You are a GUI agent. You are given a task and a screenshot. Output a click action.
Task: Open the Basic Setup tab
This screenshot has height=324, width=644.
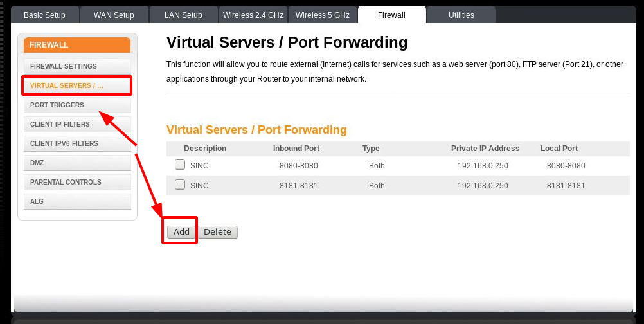coord(44,15)
